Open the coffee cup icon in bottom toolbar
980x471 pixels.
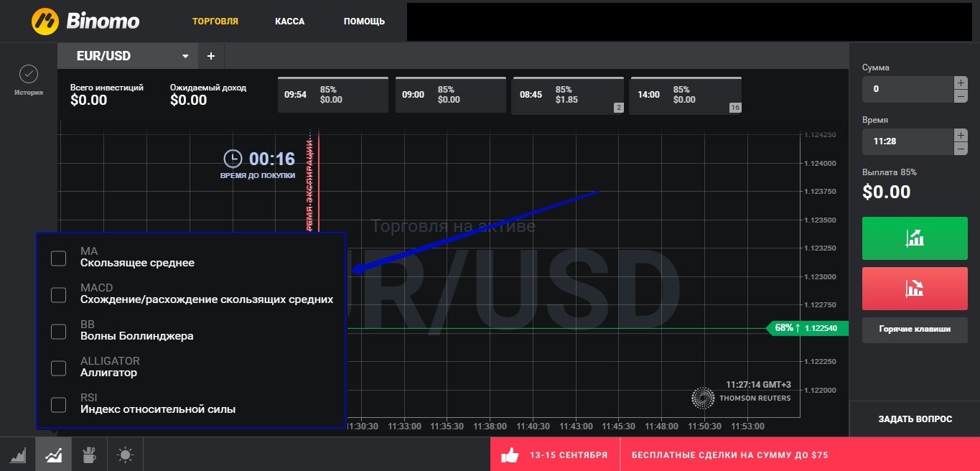(x=90, y=454)
